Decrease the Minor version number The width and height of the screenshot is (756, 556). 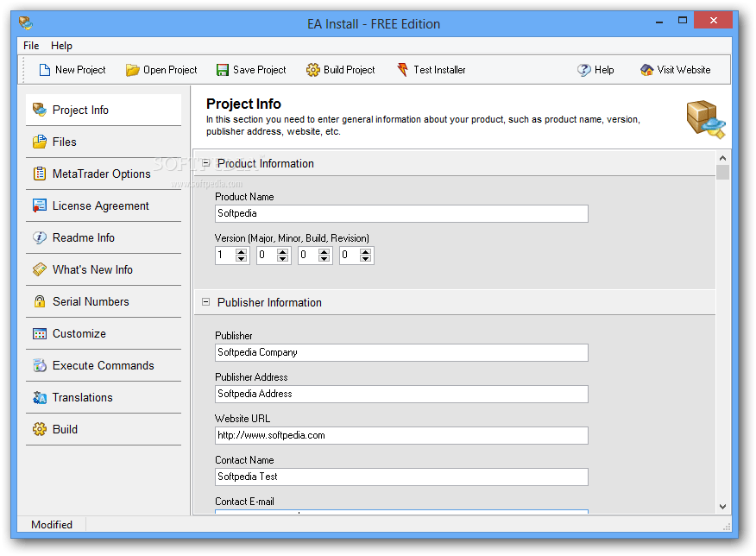[282, 258]
